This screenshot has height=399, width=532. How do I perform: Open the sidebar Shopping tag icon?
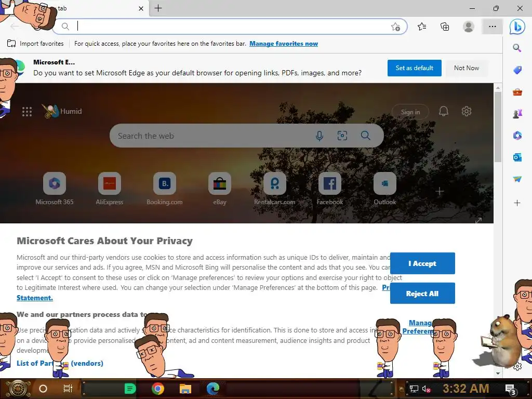coord(517,70)
